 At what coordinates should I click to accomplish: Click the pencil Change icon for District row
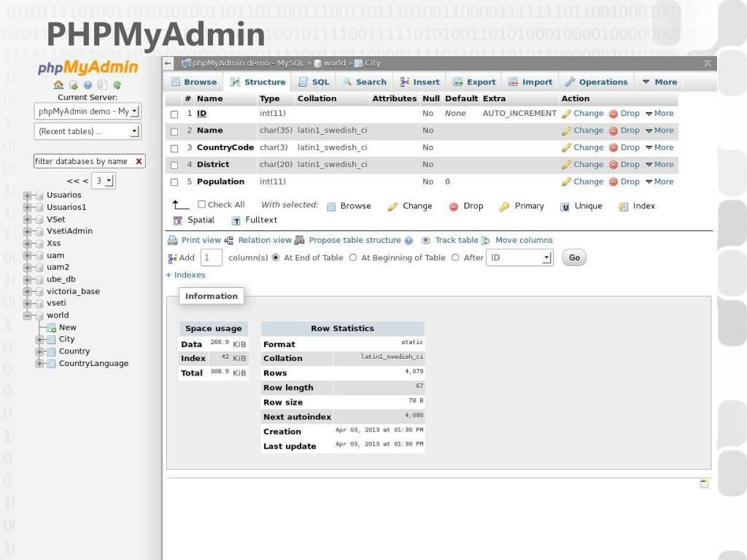[566, 165]
